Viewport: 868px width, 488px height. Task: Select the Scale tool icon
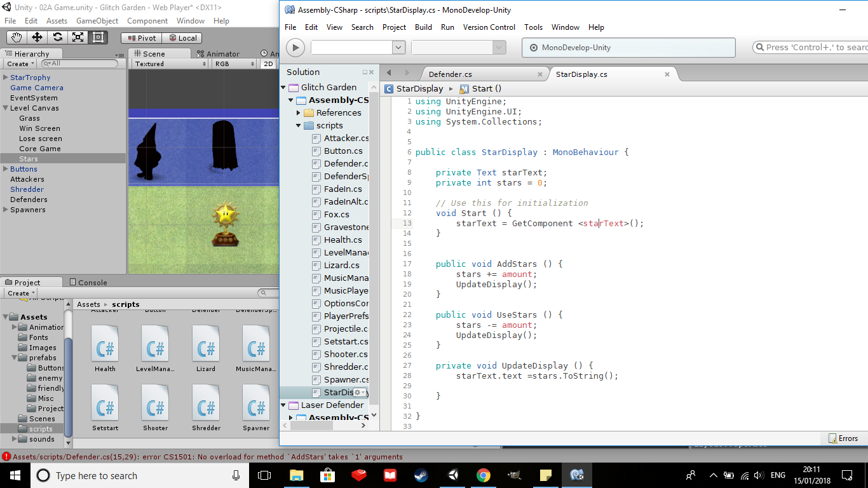78,37
